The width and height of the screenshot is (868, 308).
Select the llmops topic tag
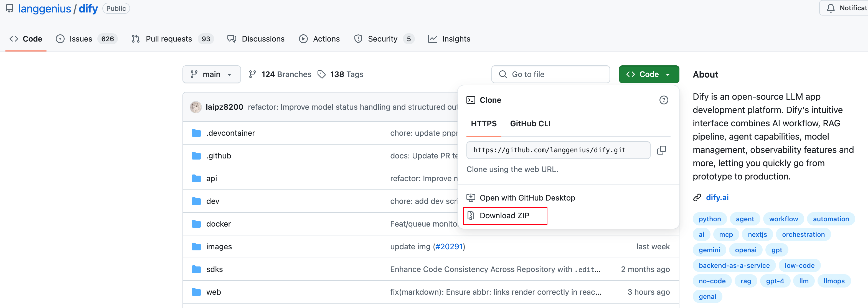click(x=834, y=281)
